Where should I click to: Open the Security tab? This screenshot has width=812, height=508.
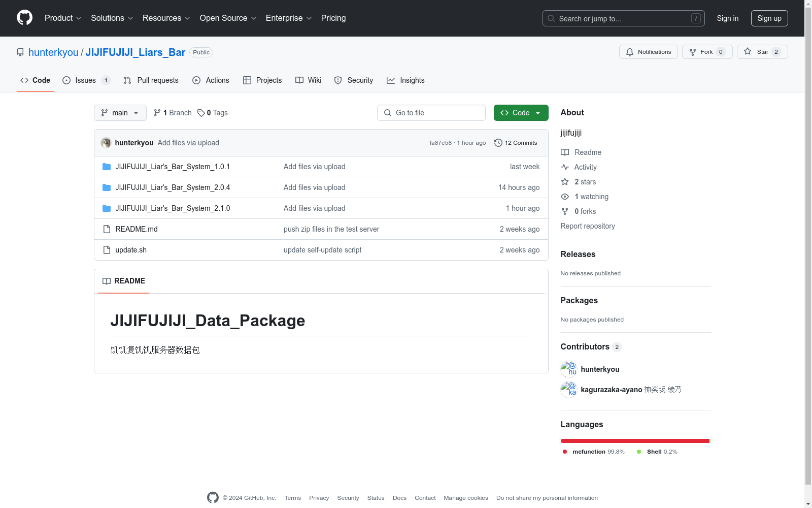[x=354, y=80]
